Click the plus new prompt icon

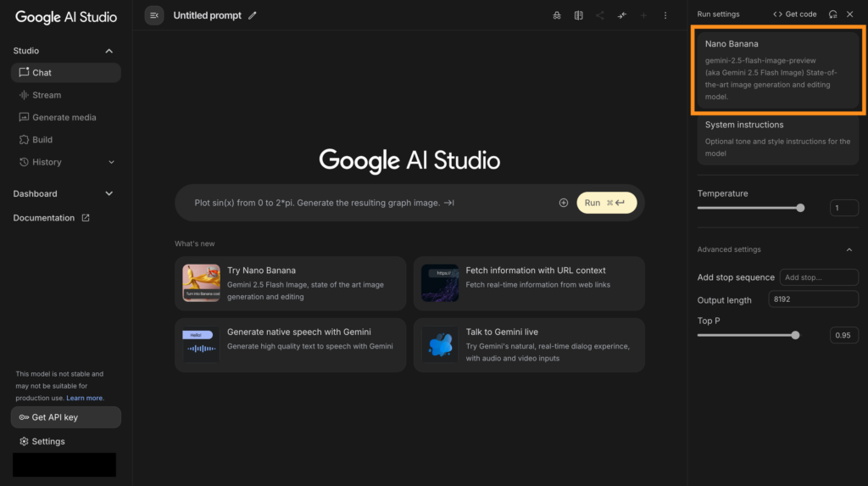pos(643,15)
